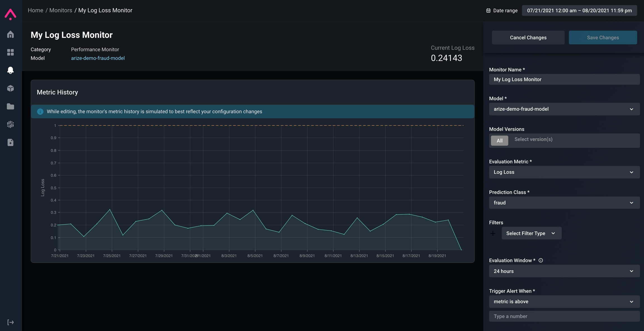Click the Arize logo icon

11,14
